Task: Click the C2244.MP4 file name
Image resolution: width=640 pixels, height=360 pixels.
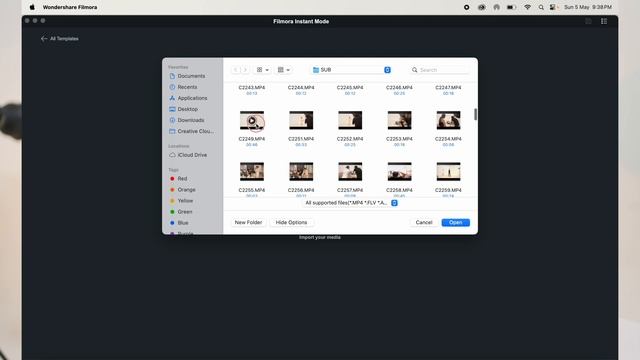Action: tap(301, 88)
